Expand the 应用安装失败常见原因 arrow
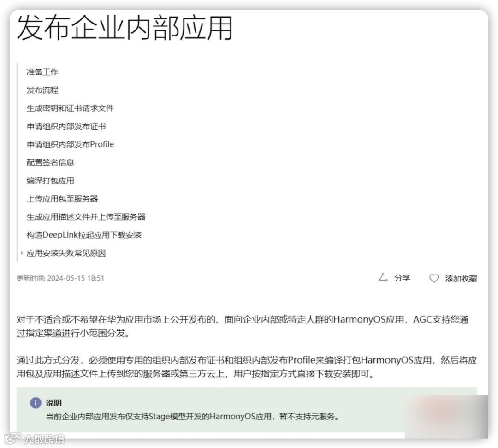 point(22,253)
